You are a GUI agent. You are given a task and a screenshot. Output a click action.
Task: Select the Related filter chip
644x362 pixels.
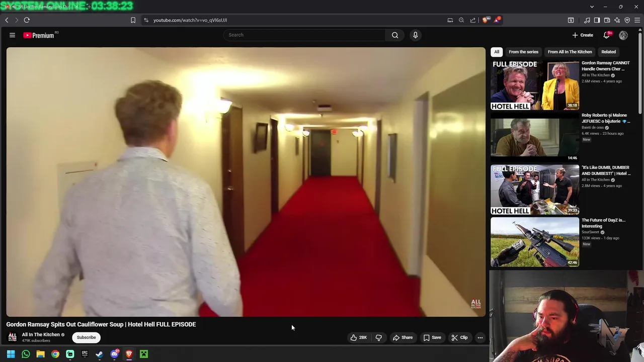(608, 52)
